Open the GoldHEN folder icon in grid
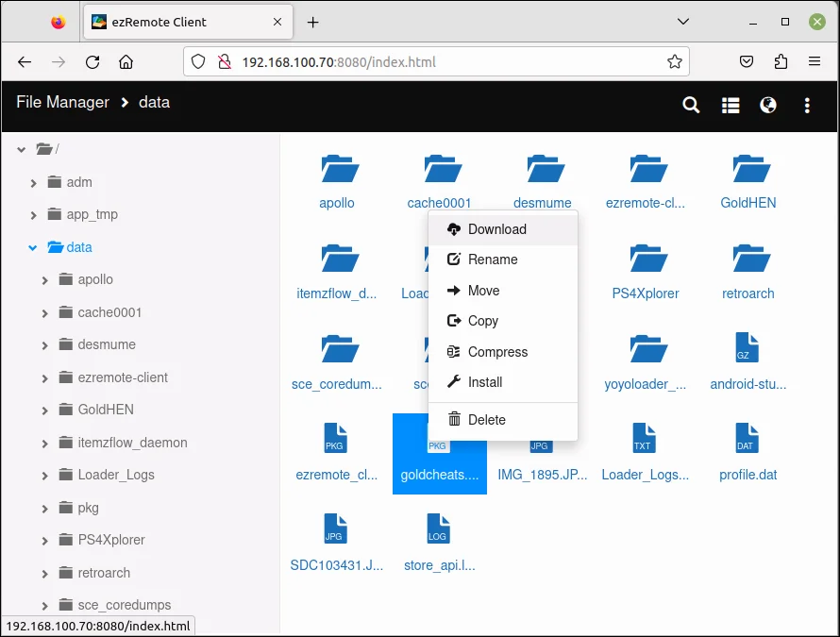 [748, 170]
